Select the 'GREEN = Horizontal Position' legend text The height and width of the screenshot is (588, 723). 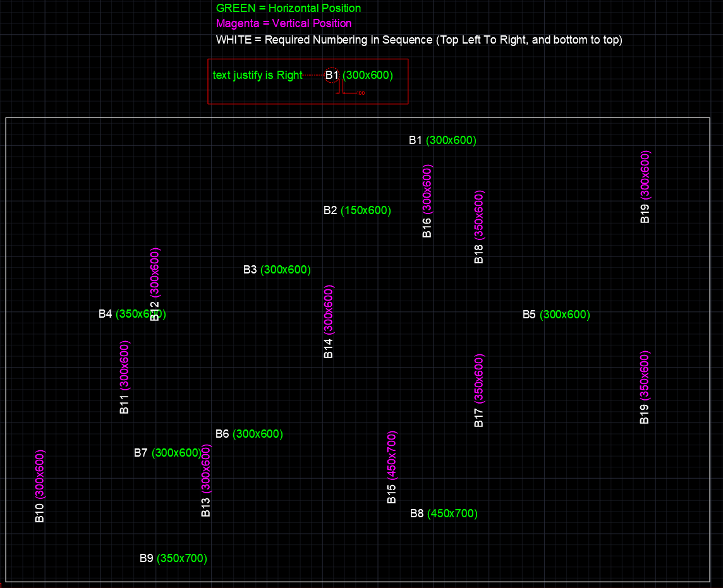coord(288,8)
